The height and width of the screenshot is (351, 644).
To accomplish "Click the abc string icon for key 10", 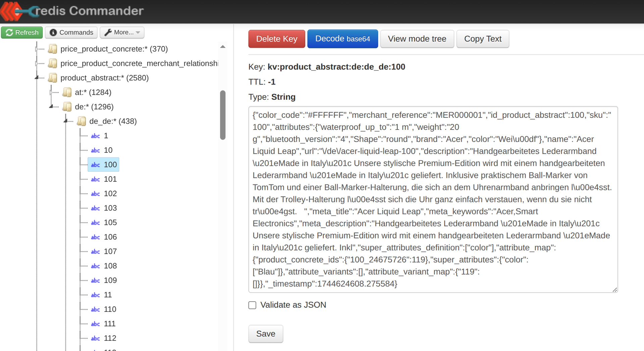I will click(x=95, y=150).
